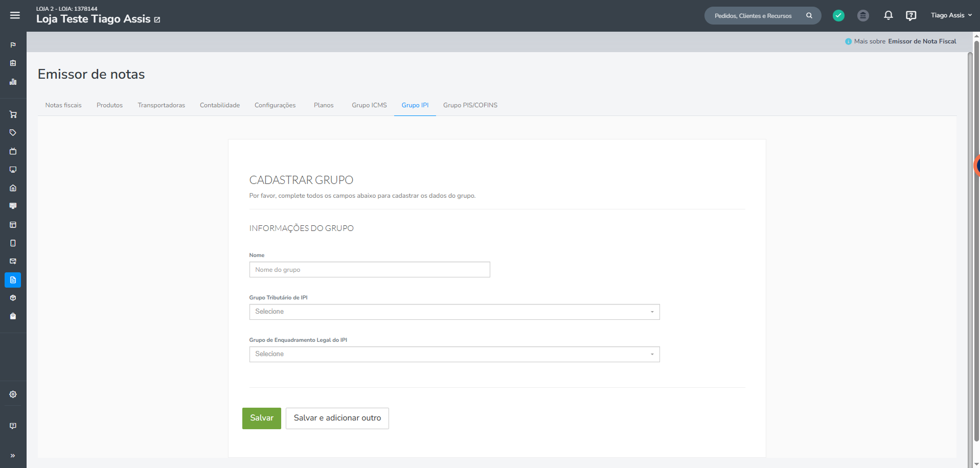Switch to the Grupo ICMS tab
The image size is (980, 468).
coord(369,105)
